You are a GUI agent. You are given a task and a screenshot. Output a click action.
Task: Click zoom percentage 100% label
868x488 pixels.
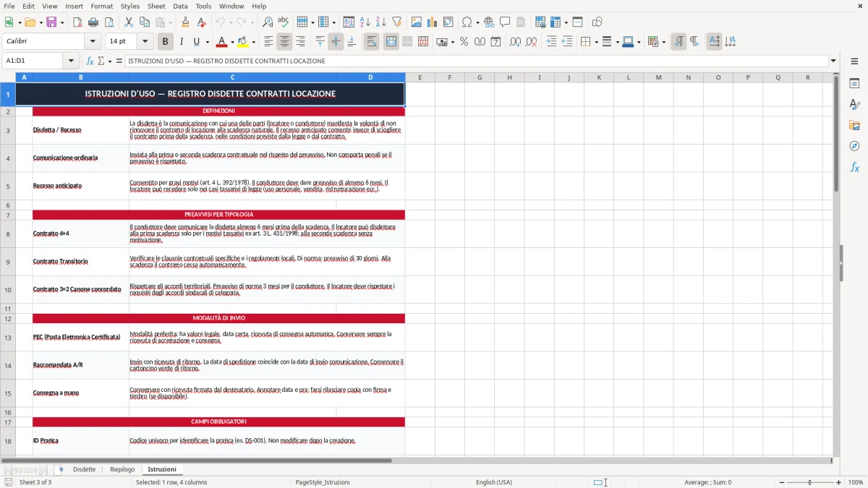click(x=856, y=482)
